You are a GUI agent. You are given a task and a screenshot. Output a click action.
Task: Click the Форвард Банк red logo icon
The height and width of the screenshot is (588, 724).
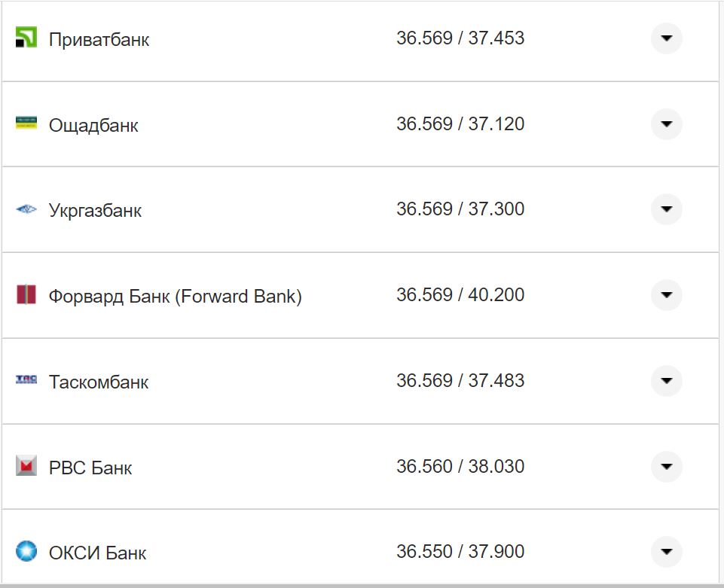[x=26, y=294]
